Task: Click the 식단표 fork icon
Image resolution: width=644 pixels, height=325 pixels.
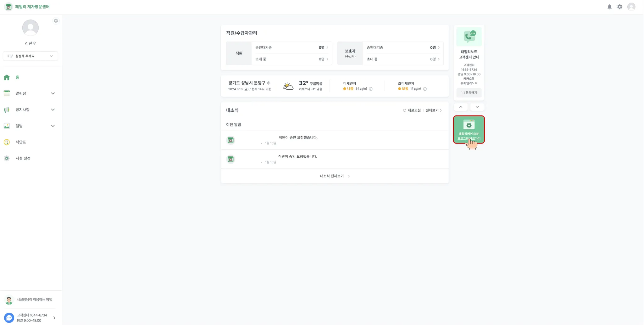Action: tap(7, 142)
